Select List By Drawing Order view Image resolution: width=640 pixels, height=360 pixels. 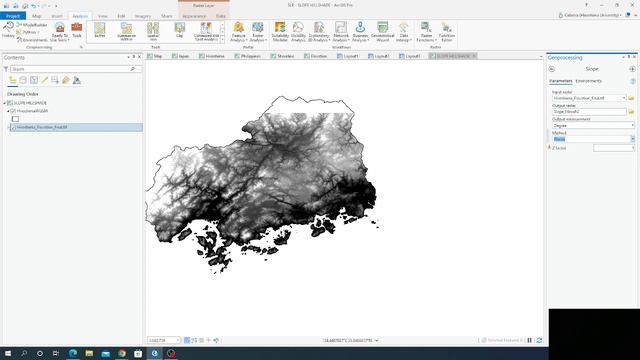pyautogui.click(x=13, y=80)
